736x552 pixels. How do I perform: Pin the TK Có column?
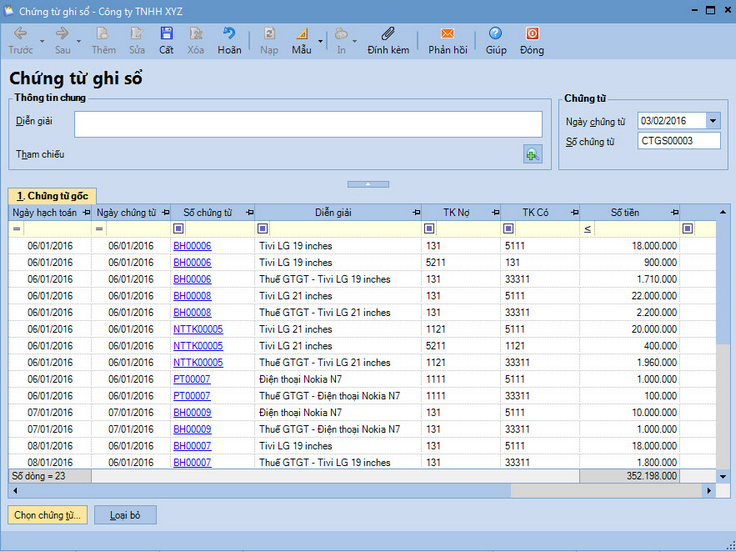(x=574, y=213)
